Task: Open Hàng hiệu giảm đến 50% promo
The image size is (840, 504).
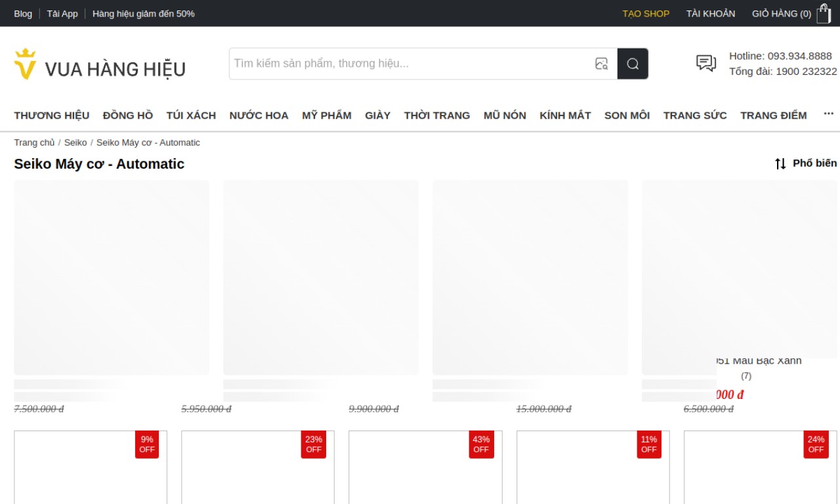Action: point(144,13)
